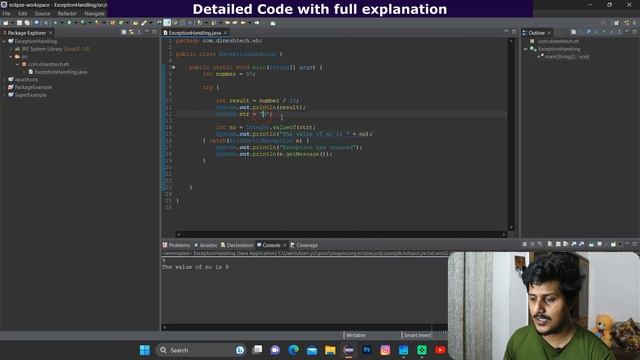Clear the Console output

(549, 244)
